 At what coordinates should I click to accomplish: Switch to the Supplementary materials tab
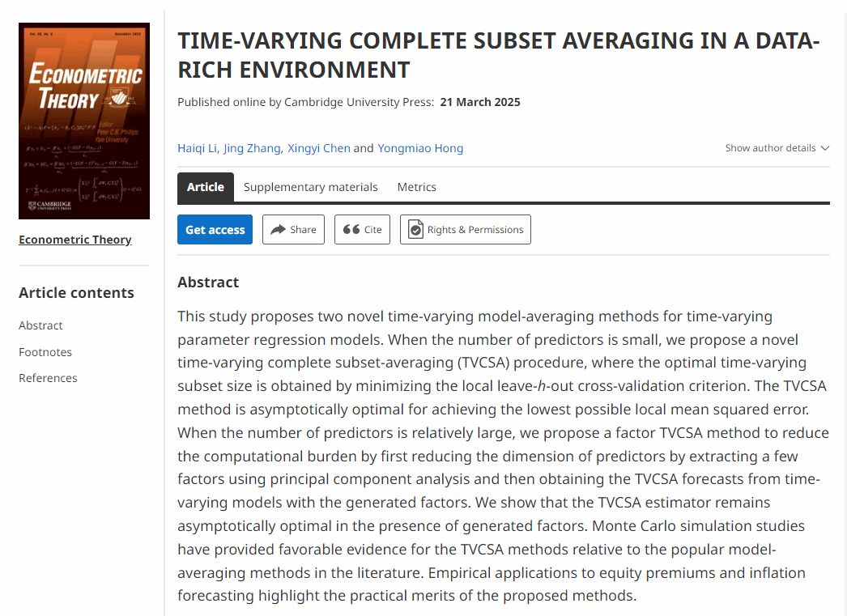coord(310,187)
